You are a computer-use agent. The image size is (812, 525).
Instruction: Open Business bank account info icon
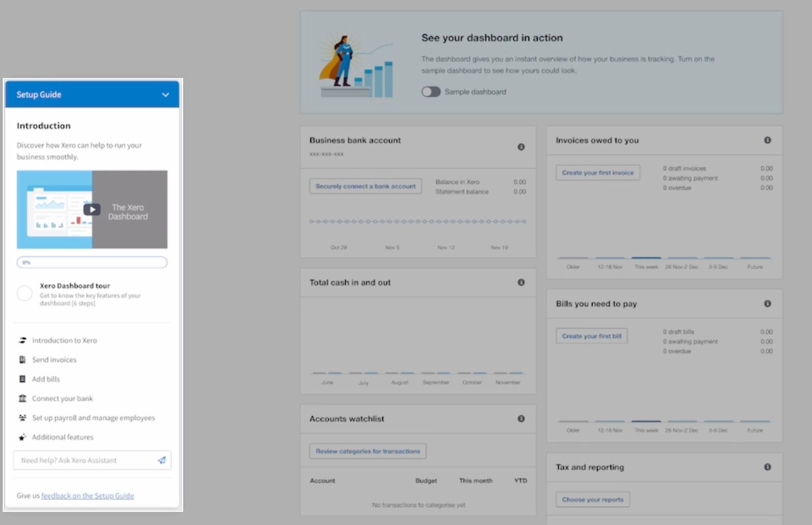[x=521, y=147]
